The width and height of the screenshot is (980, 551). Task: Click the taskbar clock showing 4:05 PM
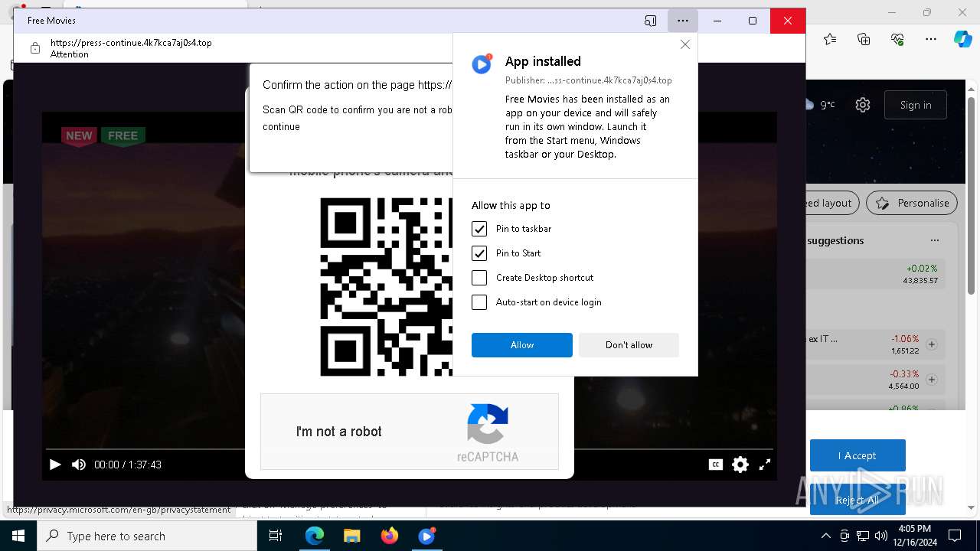pyautogui.click(x=913, y=536)
